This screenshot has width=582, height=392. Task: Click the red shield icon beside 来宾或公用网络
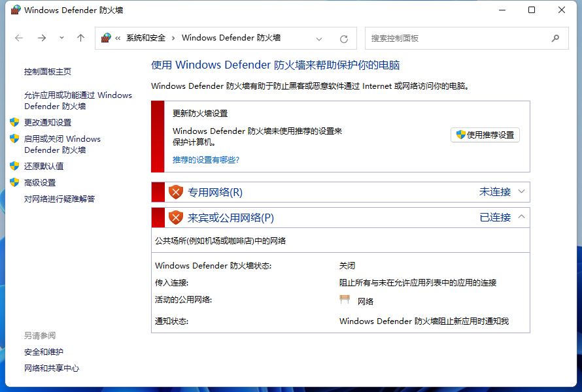[175, 218]
